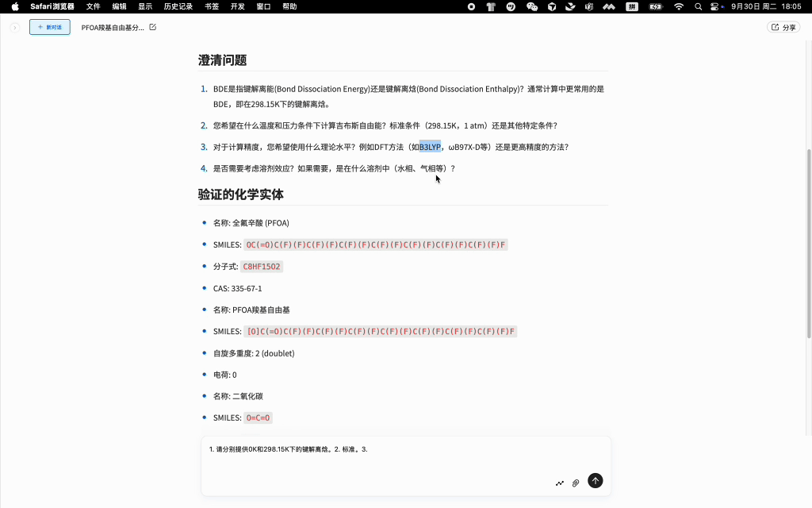Open WeChat from the menu bar
The image size is (812, 508).
[532, 6]
